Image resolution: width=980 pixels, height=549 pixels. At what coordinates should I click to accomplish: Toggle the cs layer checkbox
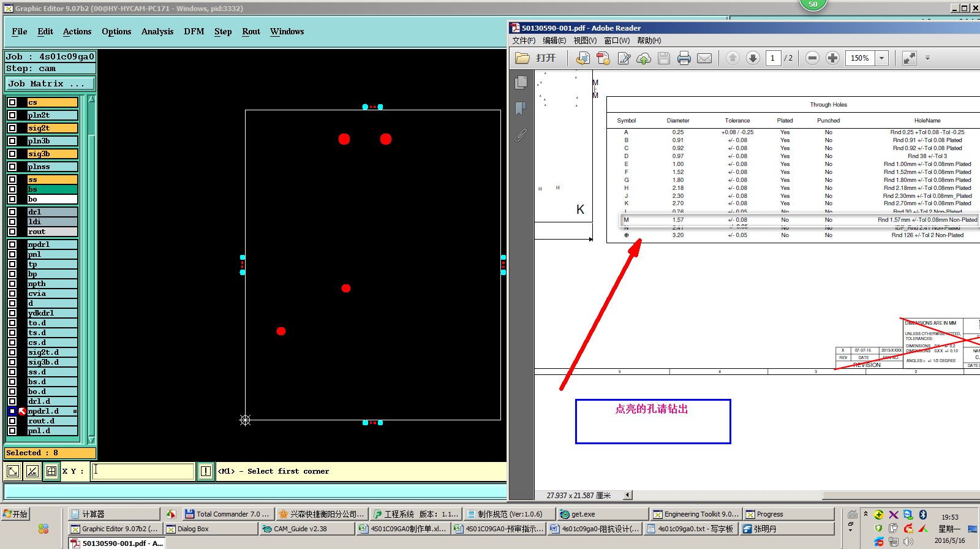tap(12, 102)
